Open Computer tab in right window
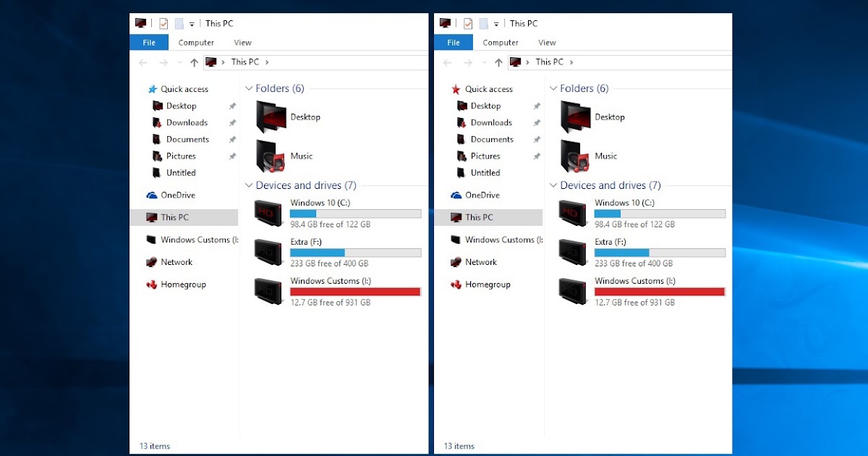Viewport: 868px width, 456px height. [501, 43]
